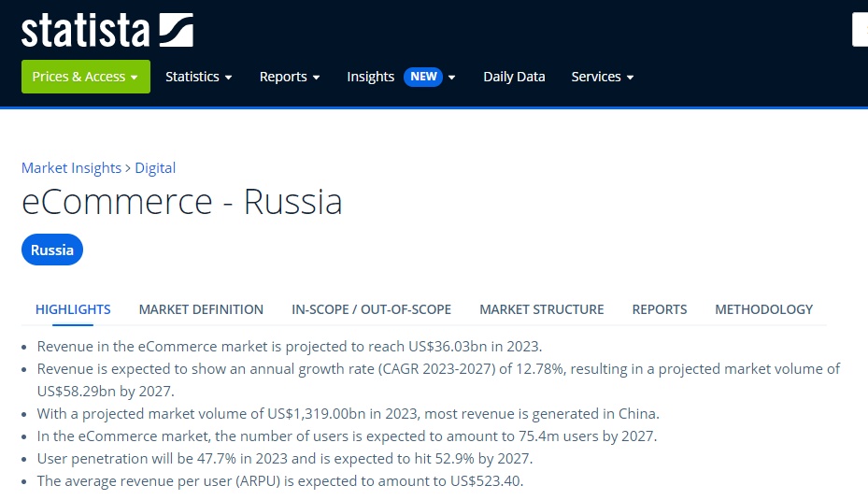Switch to the Methodology tab
Viewport: 868px width, 500px height.
[x=764, y=309]
